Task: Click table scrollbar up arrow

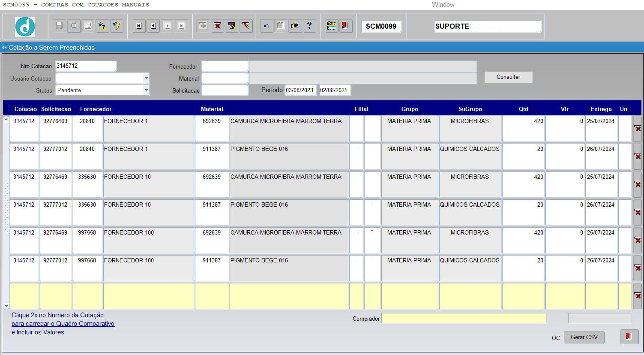Action: click(6, 119)
